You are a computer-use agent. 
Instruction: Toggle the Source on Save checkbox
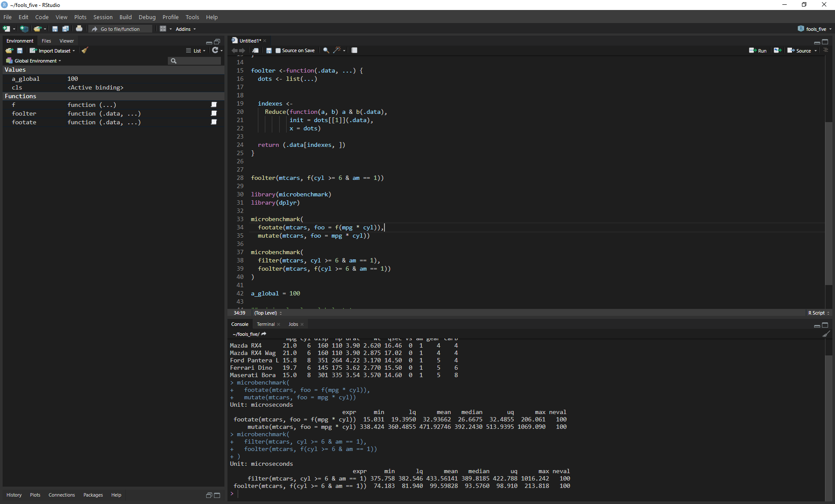pos(278,51)
